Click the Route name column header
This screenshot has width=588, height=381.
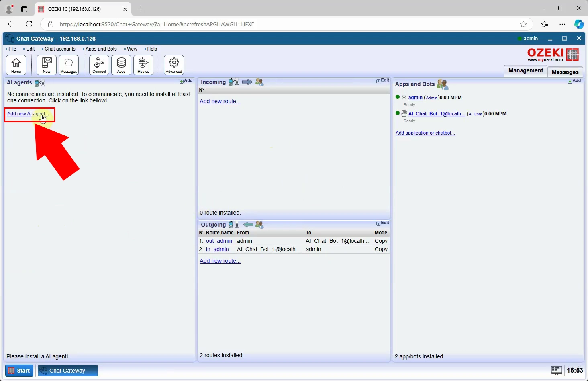[x=220, y=233]
